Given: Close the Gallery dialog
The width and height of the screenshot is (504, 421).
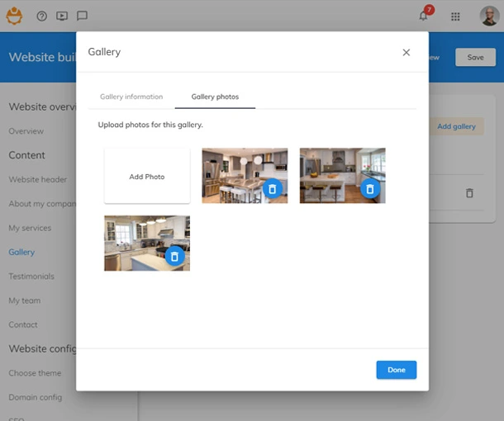Looking at the screenshot, I should 406,52.
